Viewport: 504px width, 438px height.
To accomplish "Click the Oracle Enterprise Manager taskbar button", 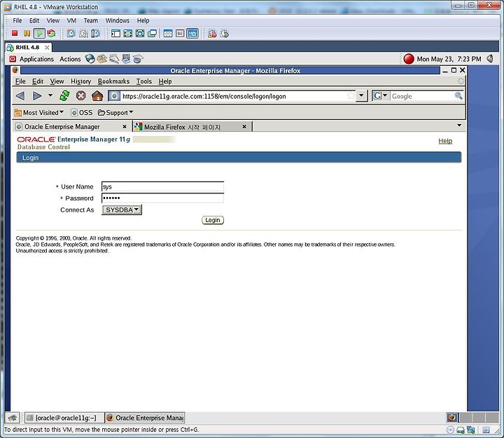I will tap(145, 418).
